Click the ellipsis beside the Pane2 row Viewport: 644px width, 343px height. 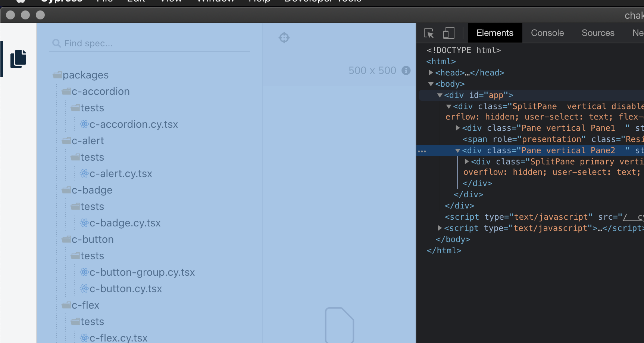click(422, 151)
